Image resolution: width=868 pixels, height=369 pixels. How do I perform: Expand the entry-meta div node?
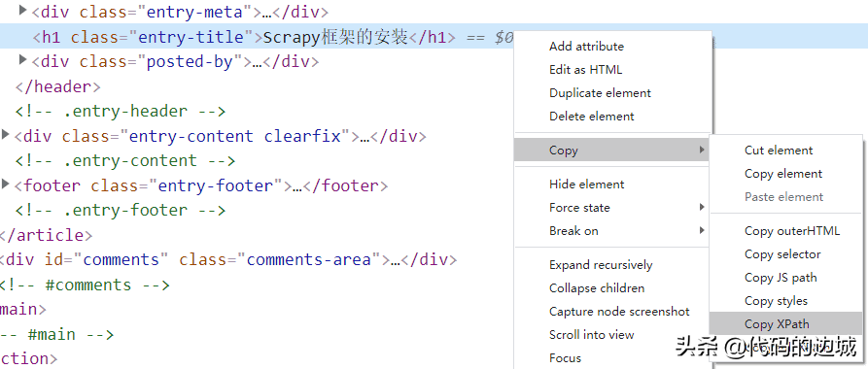coord(22,10)
